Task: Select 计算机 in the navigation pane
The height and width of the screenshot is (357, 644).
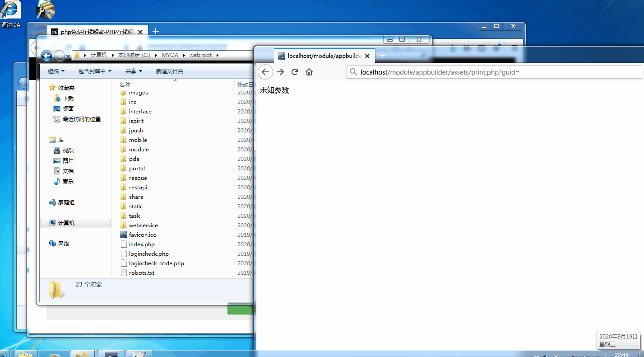Action: (66, 223)
